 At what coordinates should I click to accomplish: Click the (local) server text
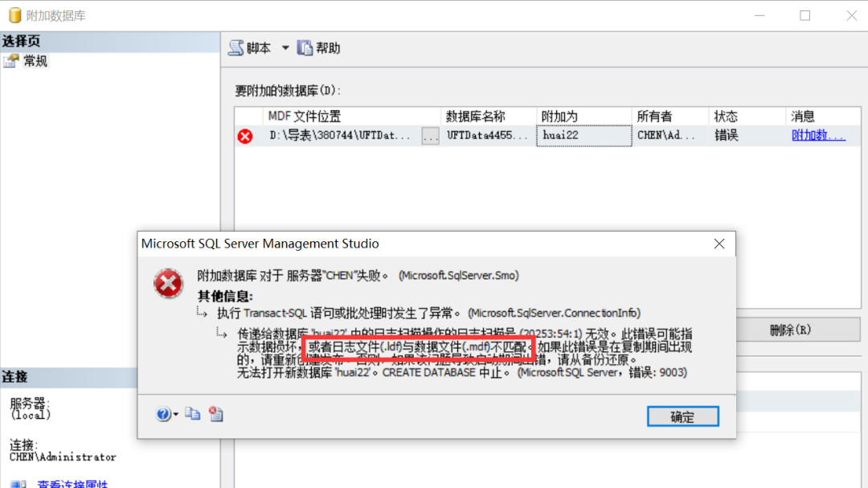pos(31,416)
